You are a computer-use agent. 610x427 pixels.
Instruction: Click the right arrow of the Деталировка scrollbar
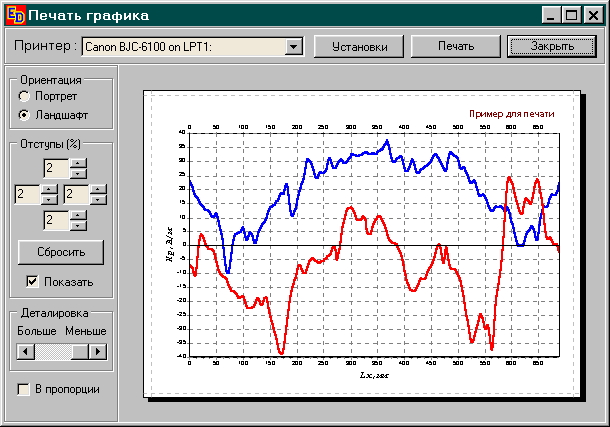pos(97,351)
